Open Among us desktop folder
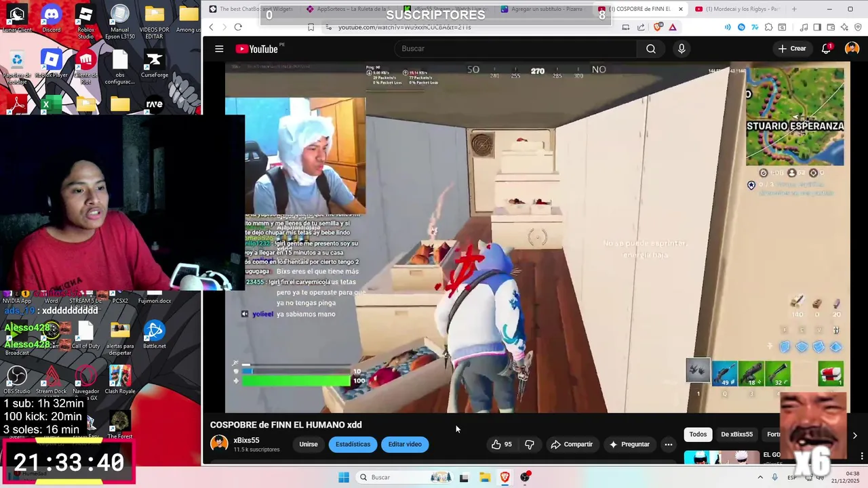868x488 pixels. click(189, 18)
